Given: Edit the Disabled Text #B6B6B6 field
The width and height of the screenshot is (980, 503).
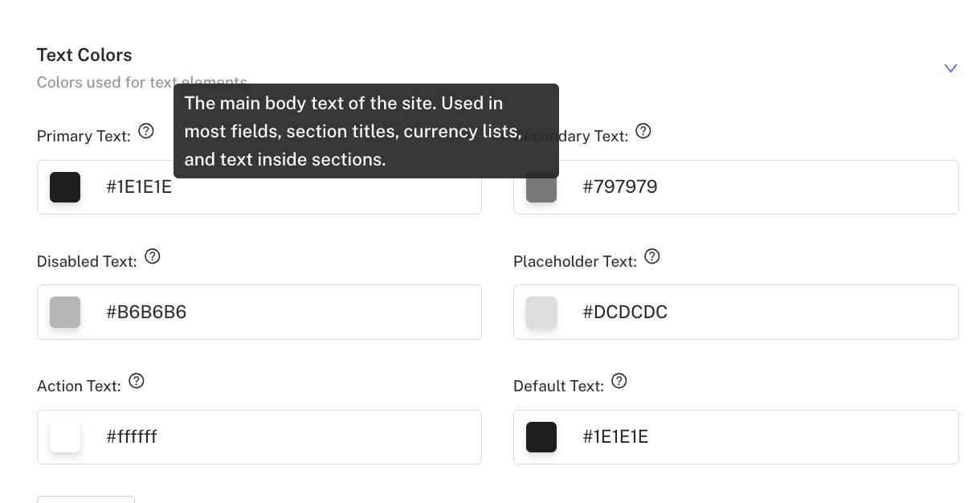Looking at the screenshot, I should click(x=289, y=313).
